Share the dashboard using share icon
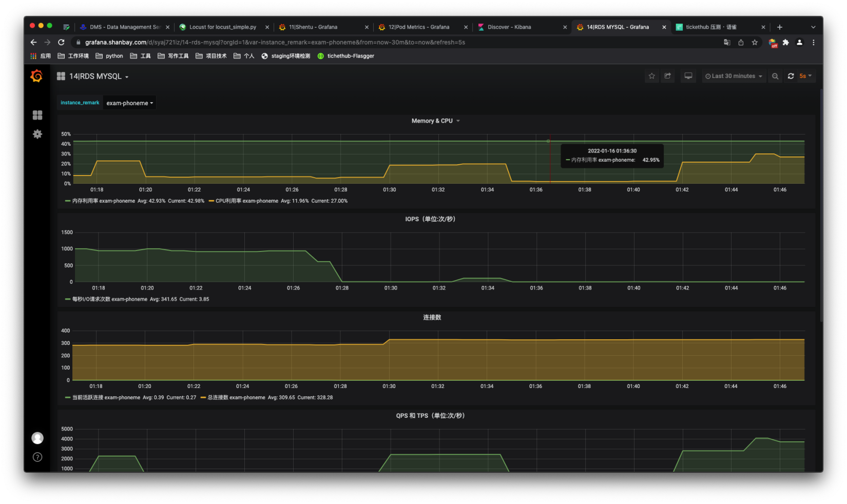The width and height of the screenshot is (847, 504). coord(668,76)
